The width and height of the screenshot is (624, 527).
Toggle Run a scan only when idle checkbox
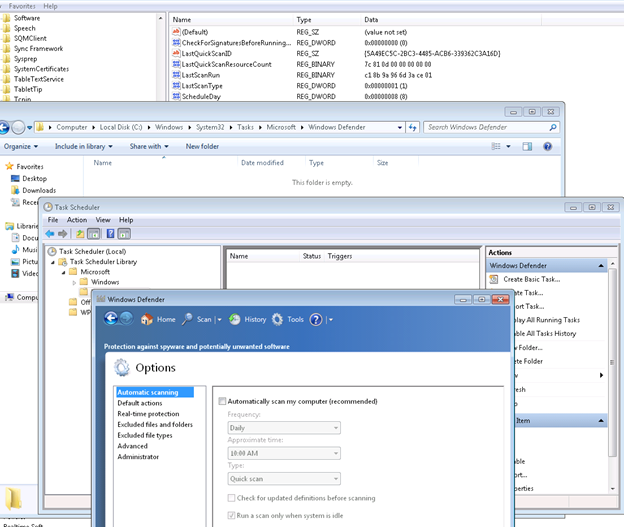tap(231, 515)
